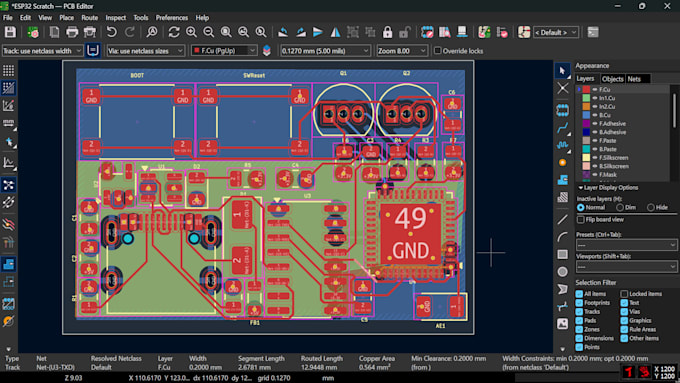Select the Dim inactive layers option
680x383 pixels.
point(620,207)
